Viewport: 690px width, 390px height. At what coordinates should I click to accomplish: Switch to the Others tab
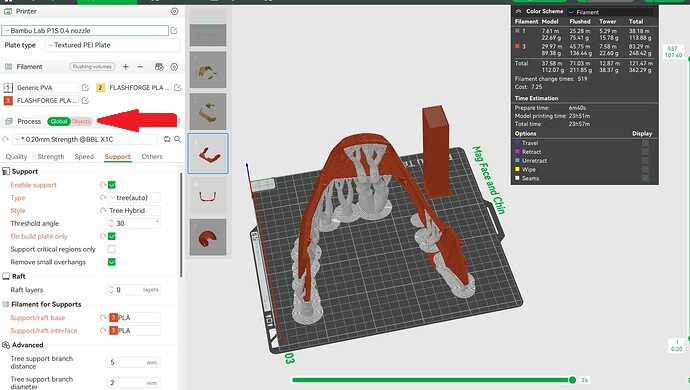(x=152, y=157)
